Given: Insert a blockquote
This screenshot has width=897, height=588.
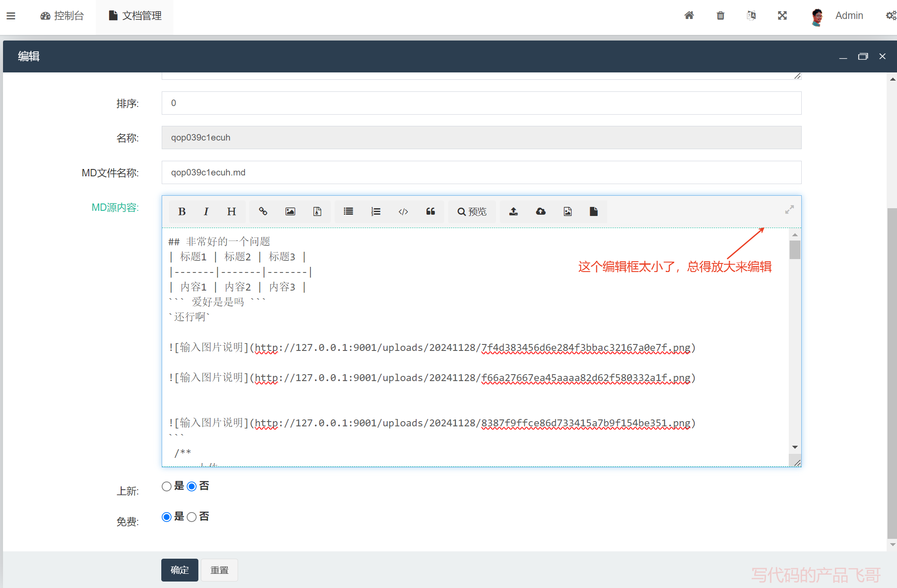Looking at the screenshot, I should point(430,212).
